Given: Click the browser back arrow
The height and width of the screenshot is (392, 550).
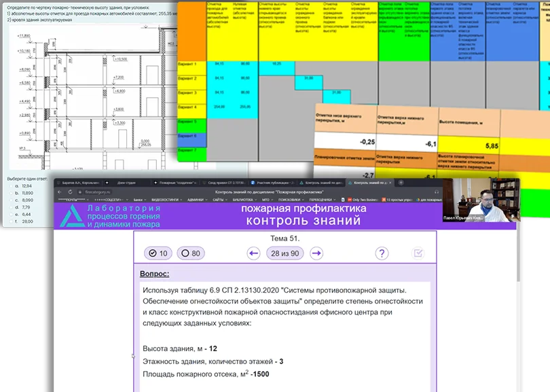Looking at the screenshot, I should pyautogui.click(x=60, y=192).
